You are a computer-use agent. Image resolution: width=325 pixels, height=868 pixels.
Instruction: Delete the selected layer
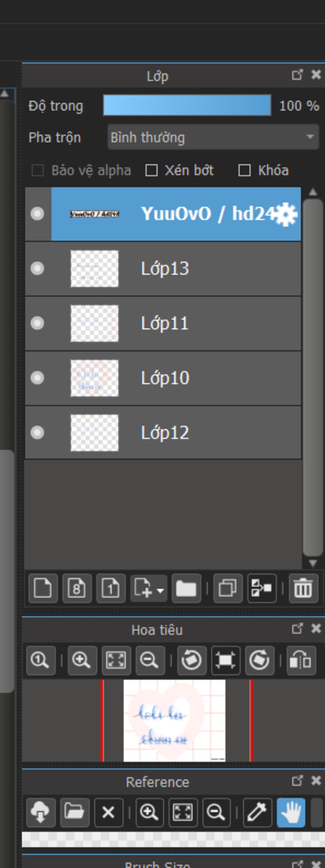pyautogui.click(x=303, y=588)
